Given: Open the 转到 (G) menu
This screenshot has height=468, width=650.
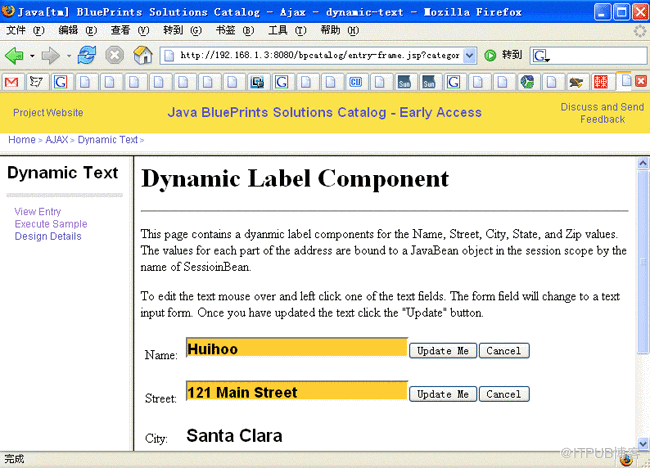Looking at the screenshot, I should click(182, 30).
